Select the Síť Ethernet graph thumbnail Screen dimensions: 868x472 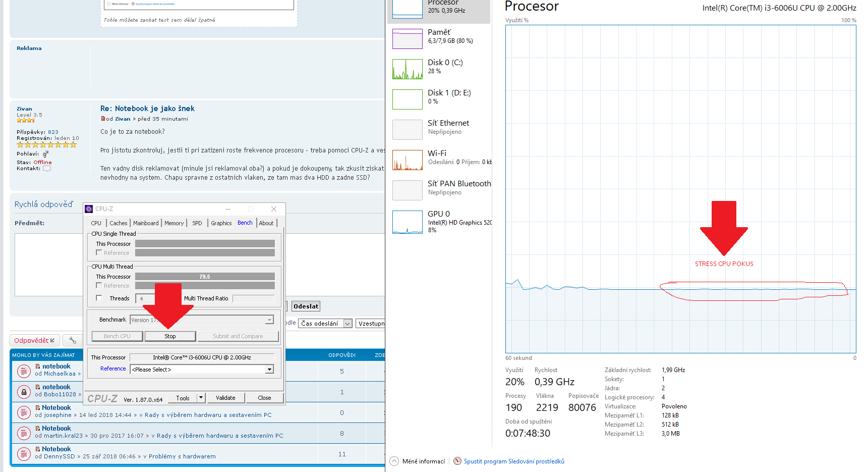[408, 130]
